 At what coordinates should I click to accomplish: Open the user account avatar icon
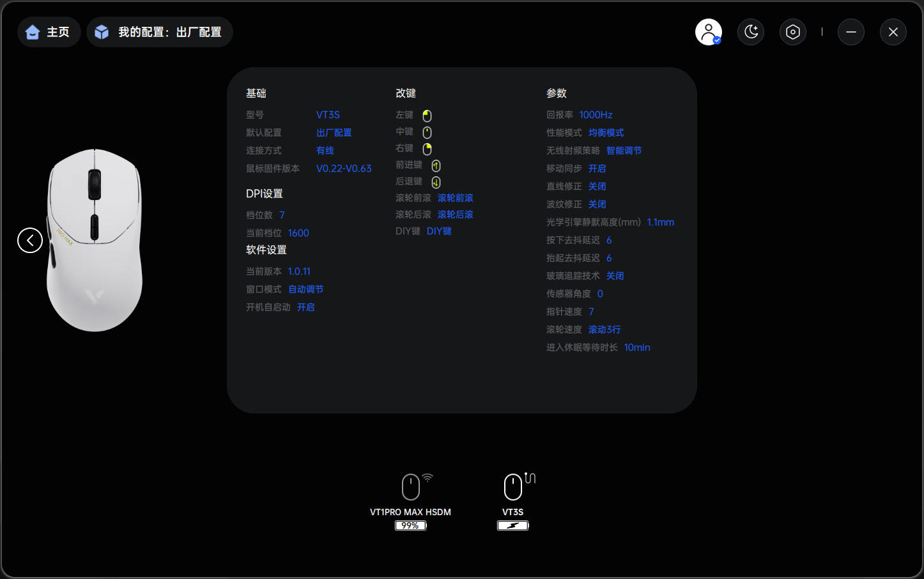[709, 32]
